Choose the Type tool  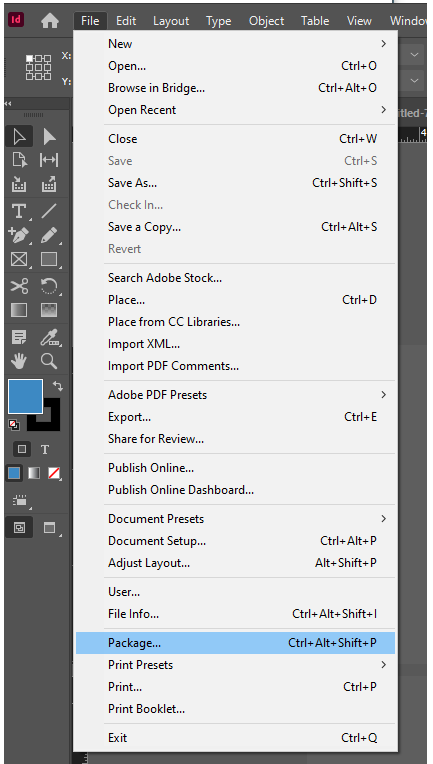point(19,211)
